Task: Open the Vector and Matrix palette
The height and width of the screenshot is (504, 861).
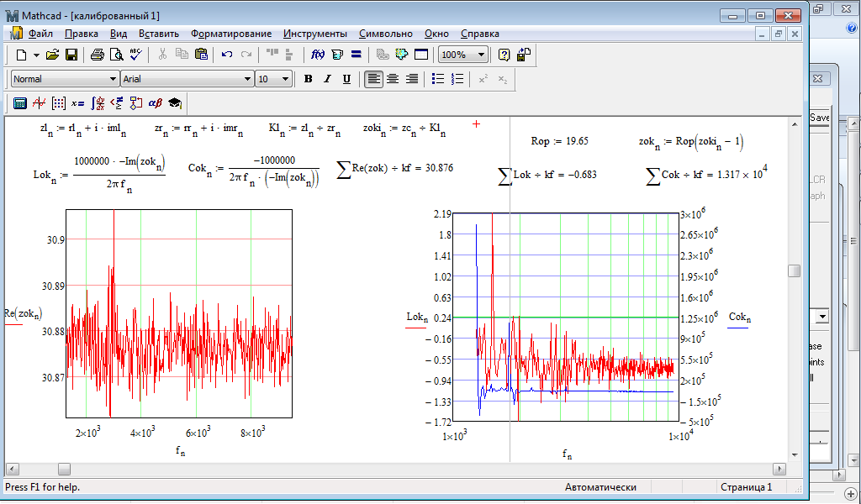Action: click(59, 103)
